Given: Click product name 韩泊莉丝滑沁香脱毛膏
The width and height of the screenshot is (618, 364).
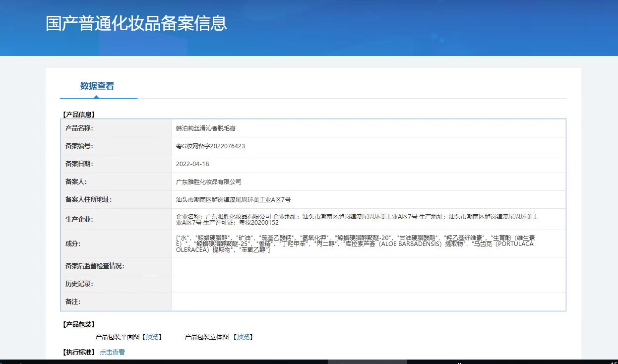Looking at the screenshot, I should (x=205, y=128).
